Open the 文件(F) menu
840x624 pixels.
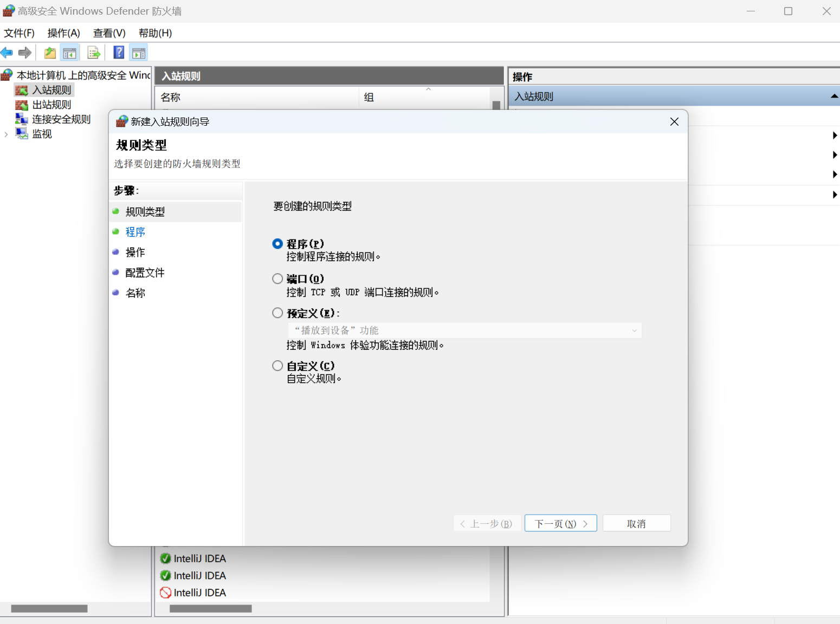[20, 33]
